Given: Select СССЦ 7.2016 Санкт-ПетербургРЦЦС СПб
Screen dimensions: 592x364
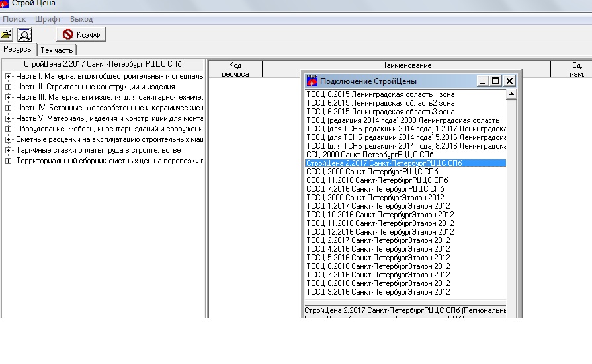Looking at the screenshot, I should click(405, 189).
